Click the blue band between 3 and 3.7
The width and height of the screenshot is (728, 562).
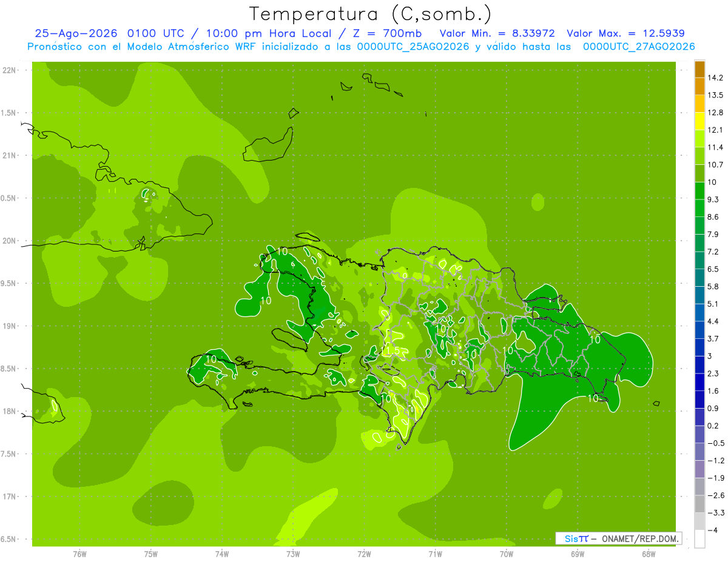point(699,347)
